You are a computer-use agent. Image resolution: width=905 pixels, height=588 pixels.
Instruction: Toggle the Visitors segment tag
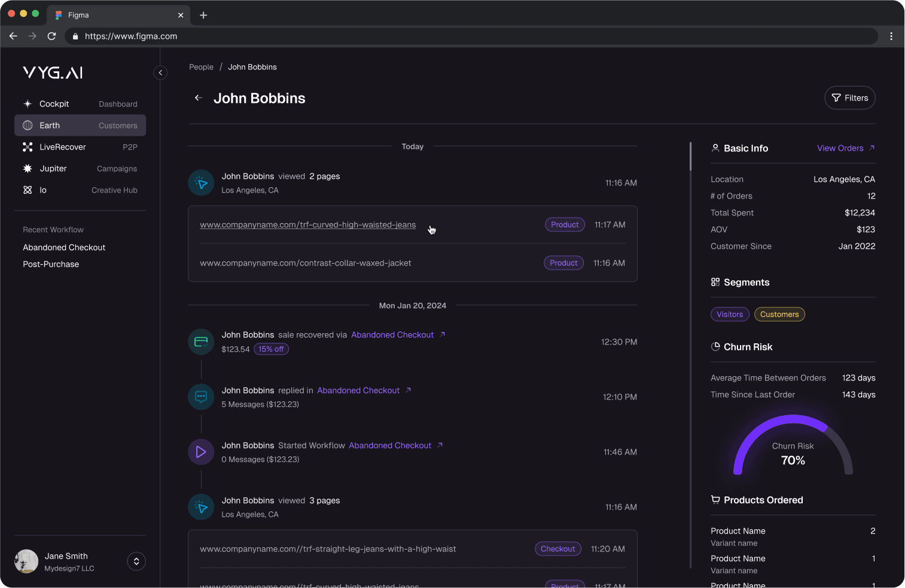730,314
